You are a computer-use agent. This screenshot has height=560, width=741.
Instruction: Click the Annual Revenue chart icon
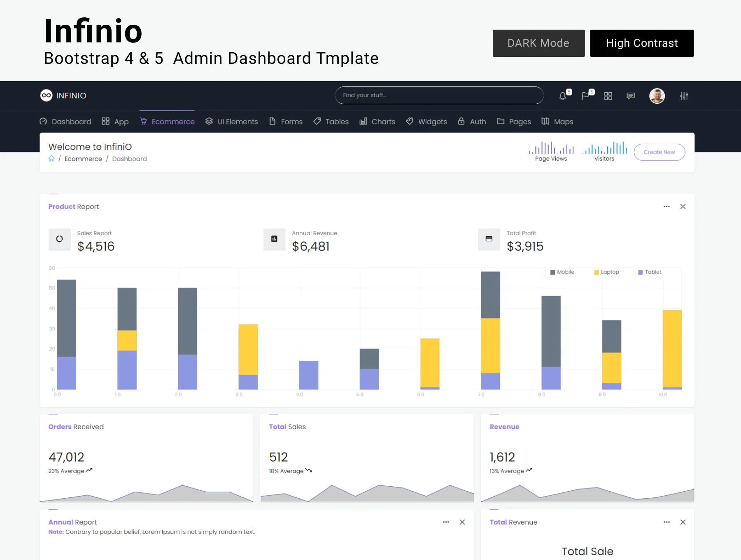click(x=274, y=239)
